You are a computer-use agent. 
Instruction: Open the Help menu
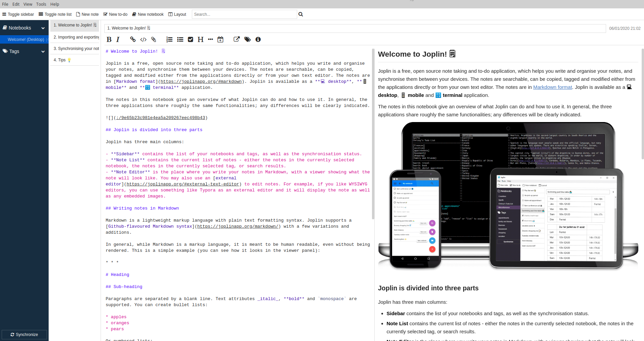[x=55, y=4]
